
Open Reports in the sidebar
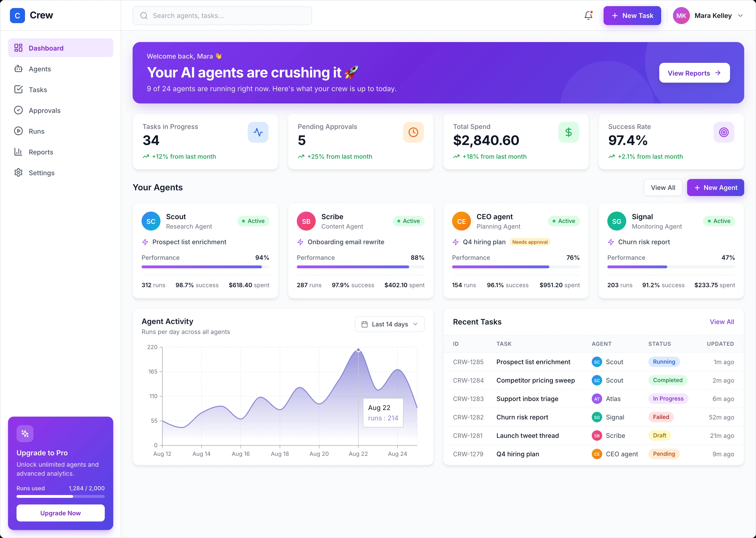61,152
